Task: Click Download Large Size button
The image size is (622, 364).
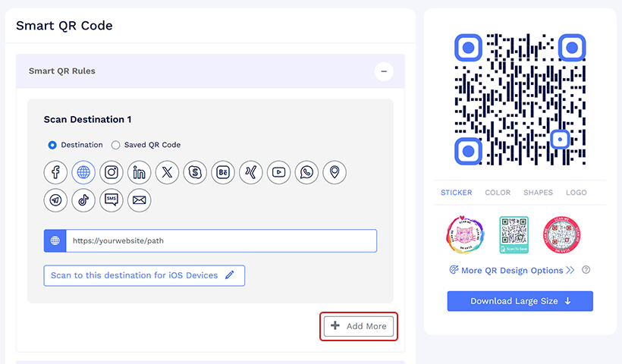Action: tap(520, 301)
